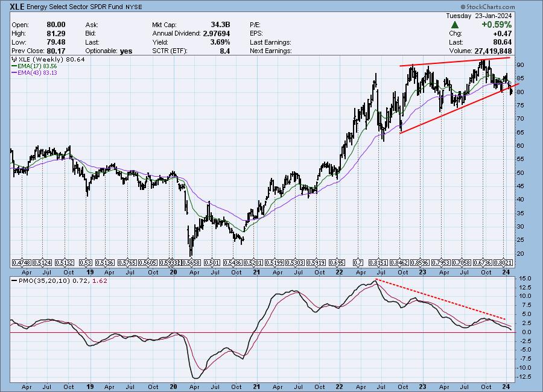543x392 pixels.
Task: Click the 65 label on the price axis
Action: (x=521, y=132)
